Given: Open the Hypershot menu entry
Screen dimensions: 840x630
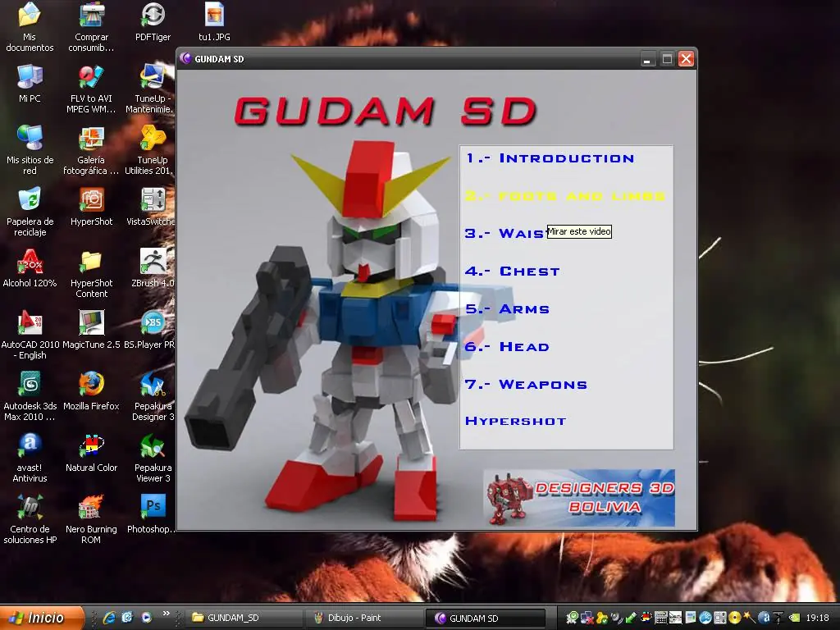Looking at the screenshot, I should pos(515,421).
